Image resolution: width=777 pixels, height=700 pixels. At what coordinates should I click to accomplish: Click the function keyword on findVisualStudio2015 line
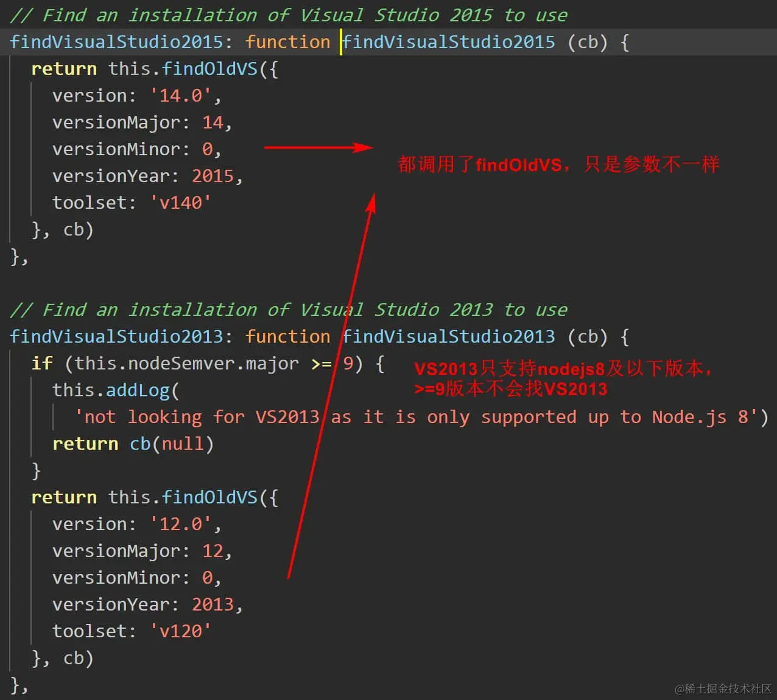(x=287, y=42)
